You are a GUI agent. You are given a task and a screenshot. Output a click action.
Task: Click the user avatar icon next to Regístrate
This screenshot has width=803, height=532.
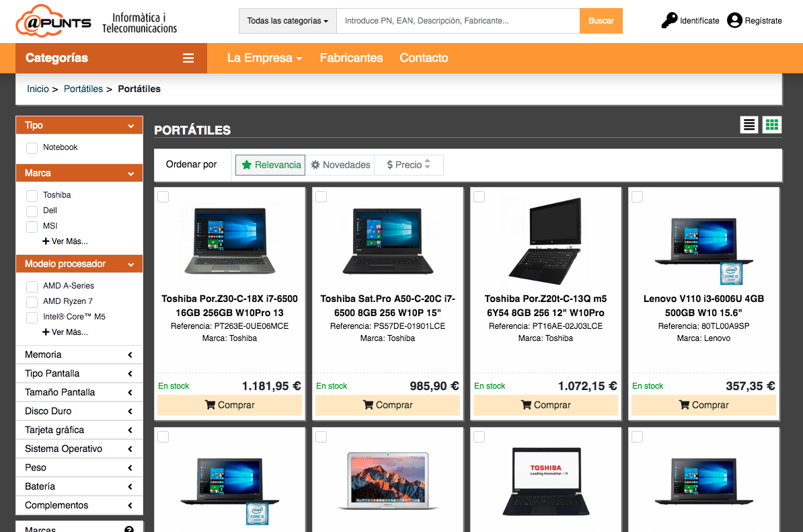[734, 20]
